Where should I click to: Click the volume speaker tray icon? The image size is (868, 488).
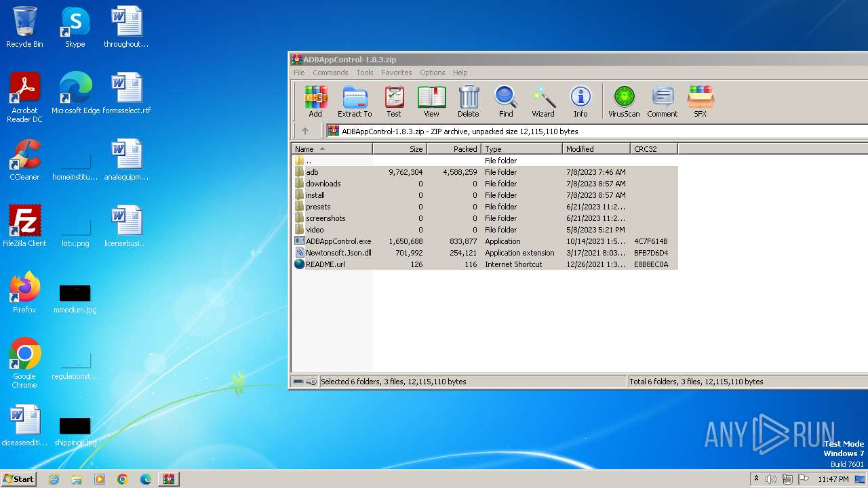(x=770, y=479)
